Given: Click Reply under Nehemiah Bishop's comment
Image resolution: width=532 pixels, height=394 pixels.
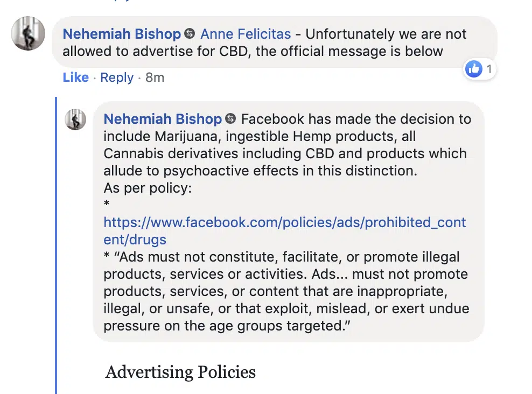Looking at the screenshot, I should (116, 78).
